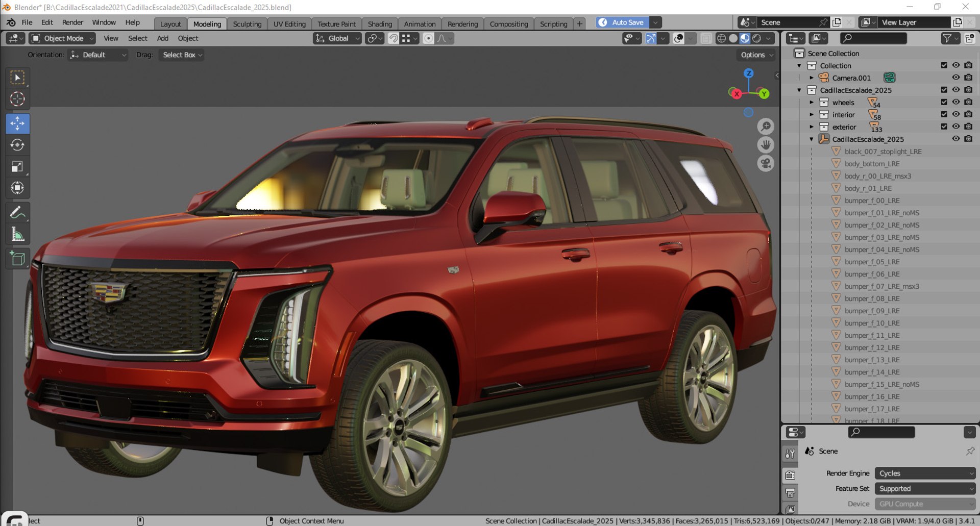Select the Select Box tool

17,78
